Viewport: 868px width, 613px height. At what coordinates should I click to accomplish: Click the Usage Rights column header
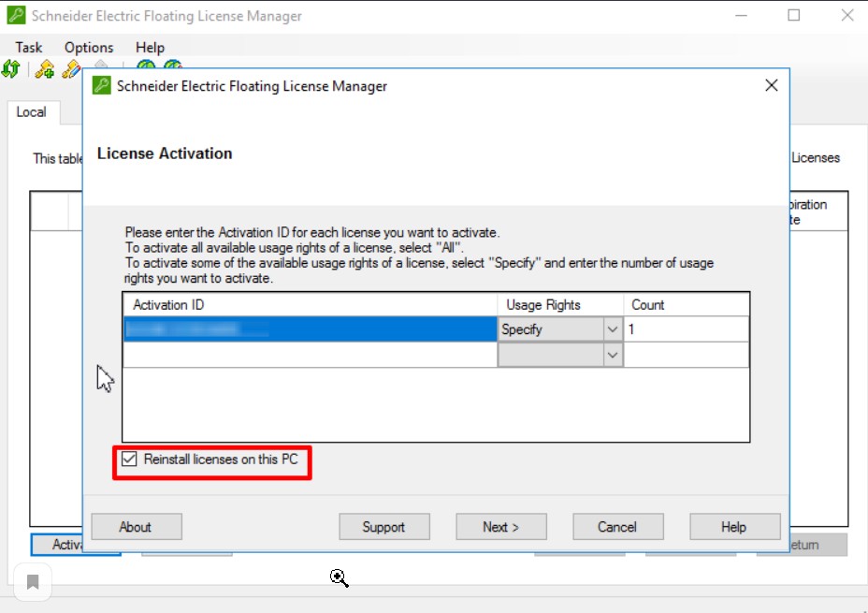(x=561, y=304)
